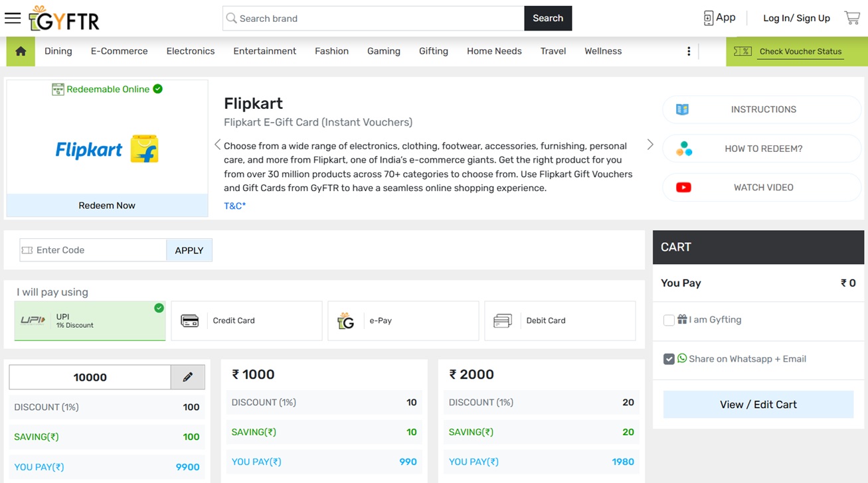Expand the more categories three-dot menu

(x=689, y=51)
